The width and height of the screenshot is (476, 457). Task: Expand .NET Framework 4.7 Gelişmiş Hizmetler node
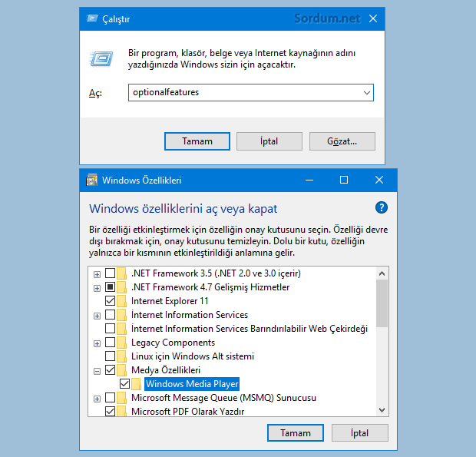(97, 288)
